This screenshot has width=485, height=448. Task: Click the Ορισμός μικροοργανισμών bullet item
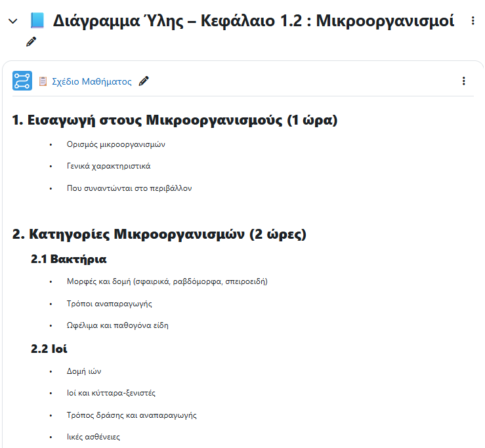click(116, 144)
